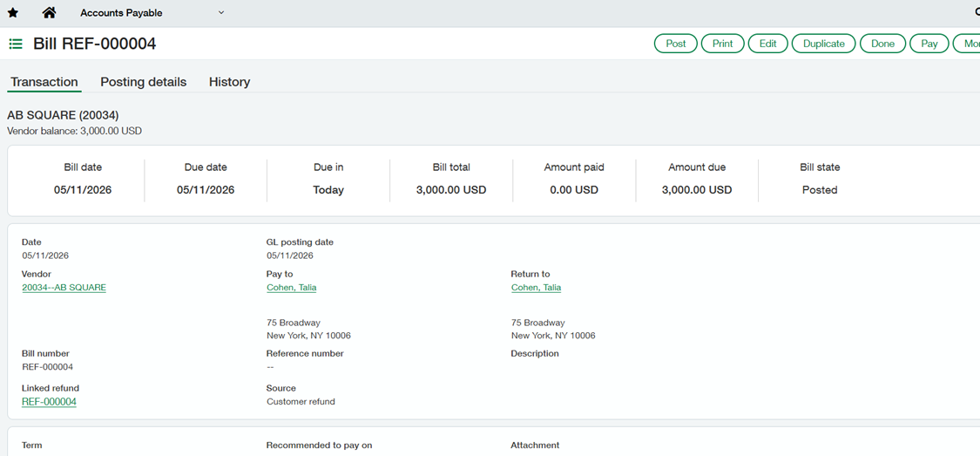980x456 pixels.
Task: Go to the home icon
Action: (49, 12)
